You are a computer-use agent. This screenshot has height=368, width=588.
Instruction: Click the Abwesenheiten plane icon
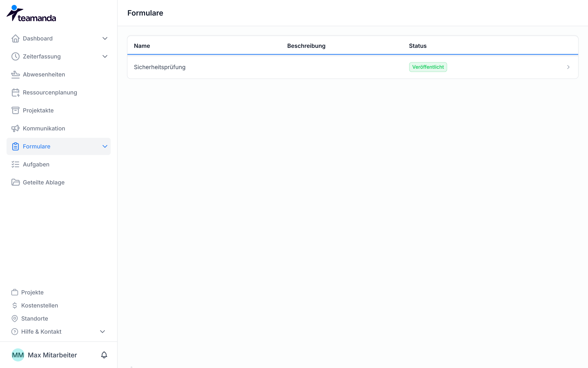16,74
